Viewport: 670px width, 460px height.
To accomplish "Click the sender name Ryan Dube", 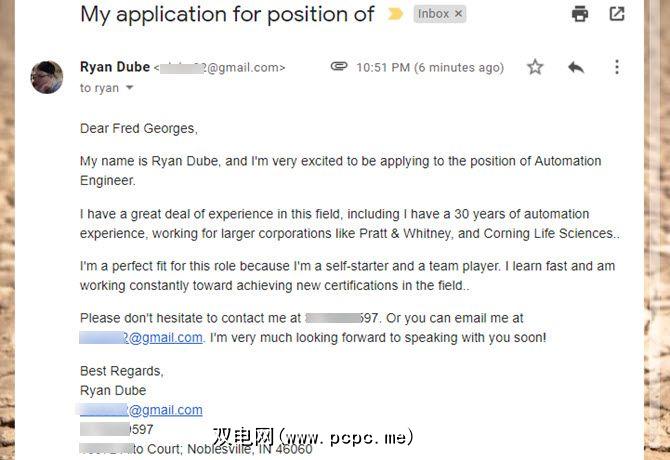I will coord(114,67).
